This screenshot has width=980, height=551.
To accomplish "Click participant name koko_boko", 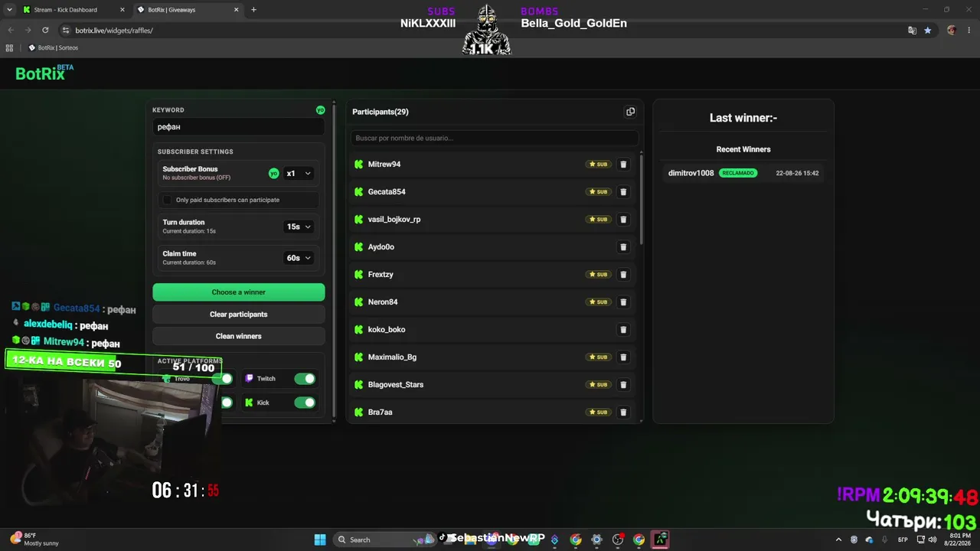I will point(387,330).
